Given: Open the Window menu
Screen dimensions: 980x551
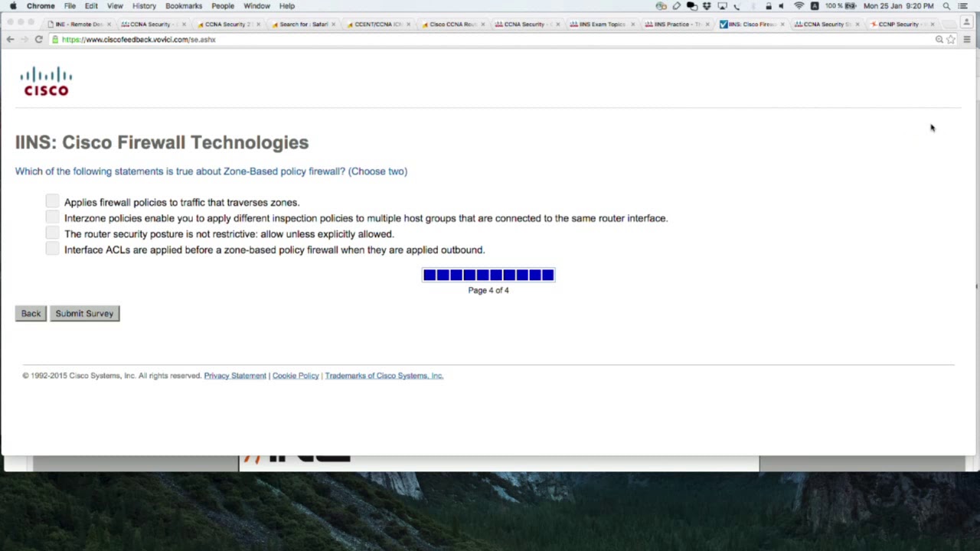Looking at the screenshot, I should [256, 6].
